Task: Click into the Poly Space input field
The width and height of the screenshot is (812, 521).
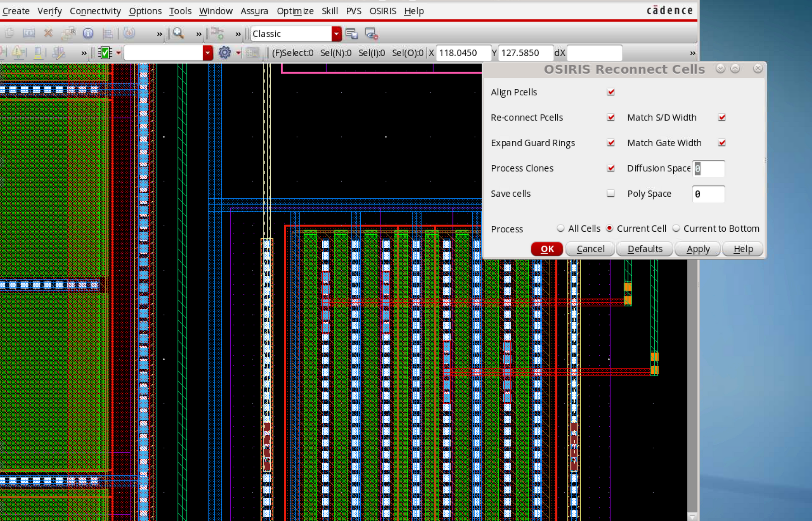Action: (708, 194)
